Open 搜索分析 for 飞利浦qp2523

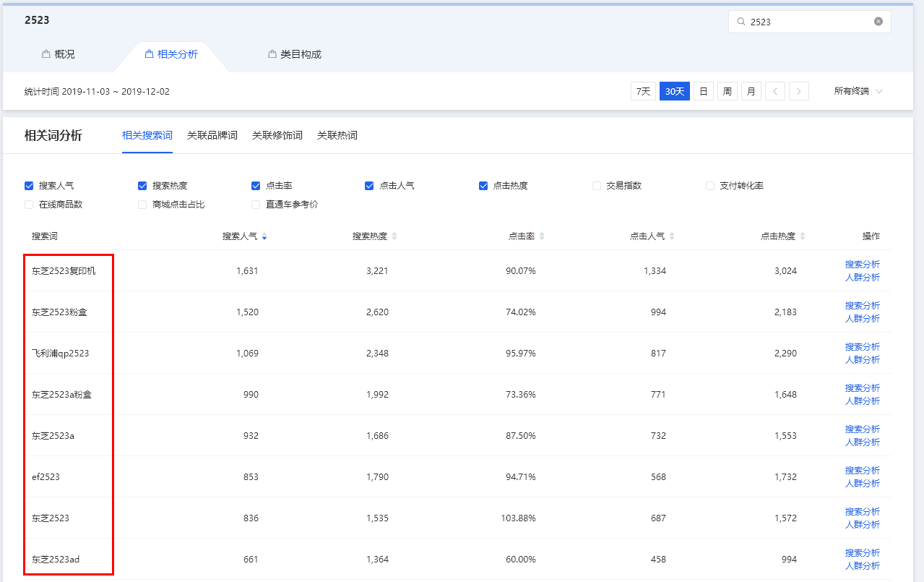(x=863, y=347)
